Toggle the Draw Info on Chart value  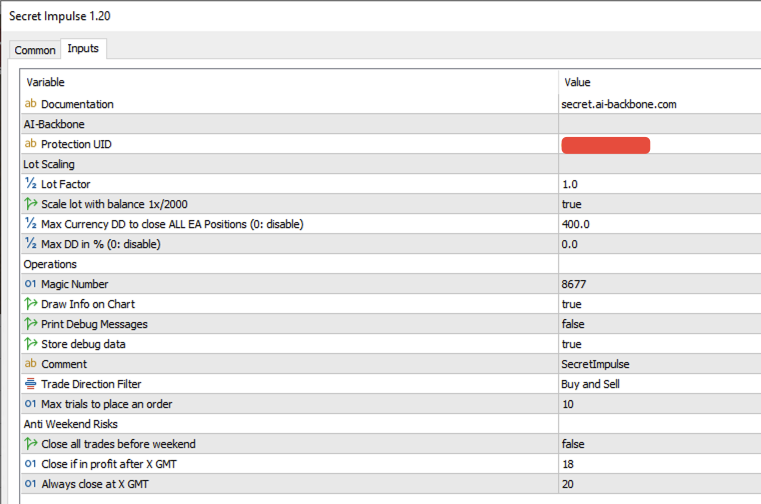coord(574,304)
